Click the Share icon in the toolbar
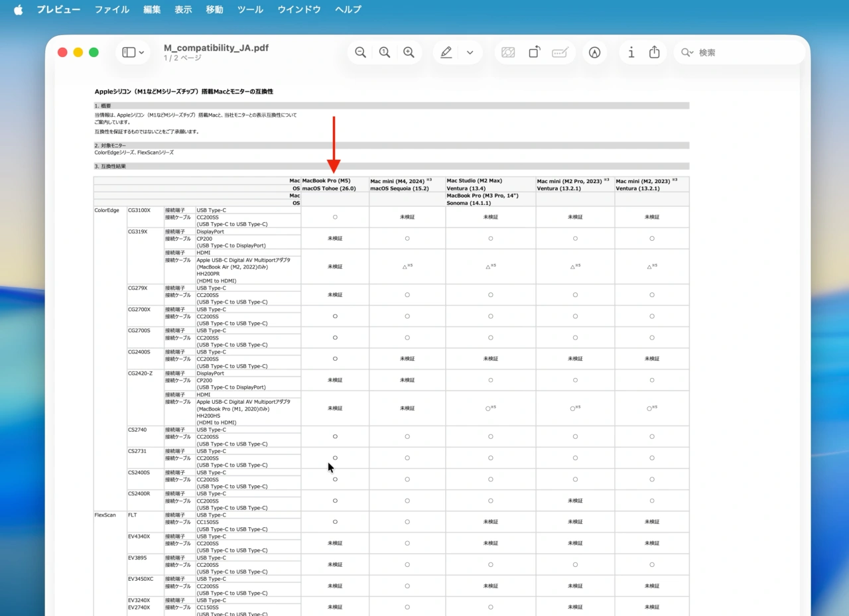This screenshot has width=849, height=616. [655, 52]
